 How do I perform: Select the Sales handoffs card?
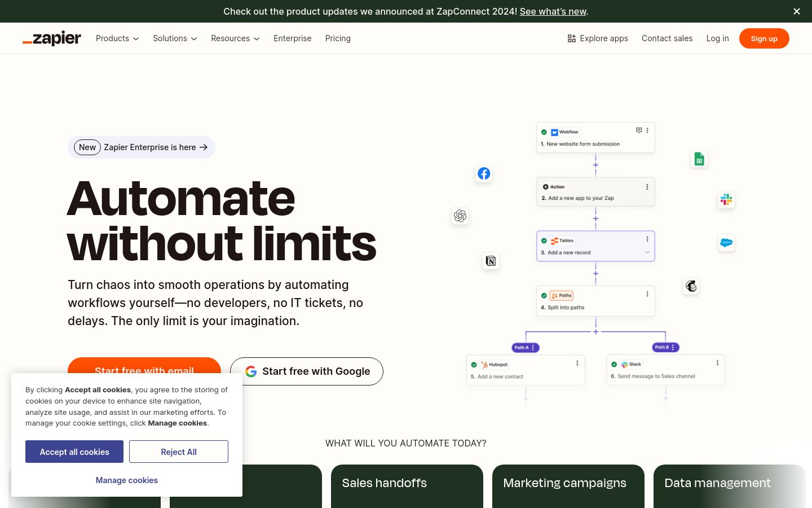[x=407, y=486]
